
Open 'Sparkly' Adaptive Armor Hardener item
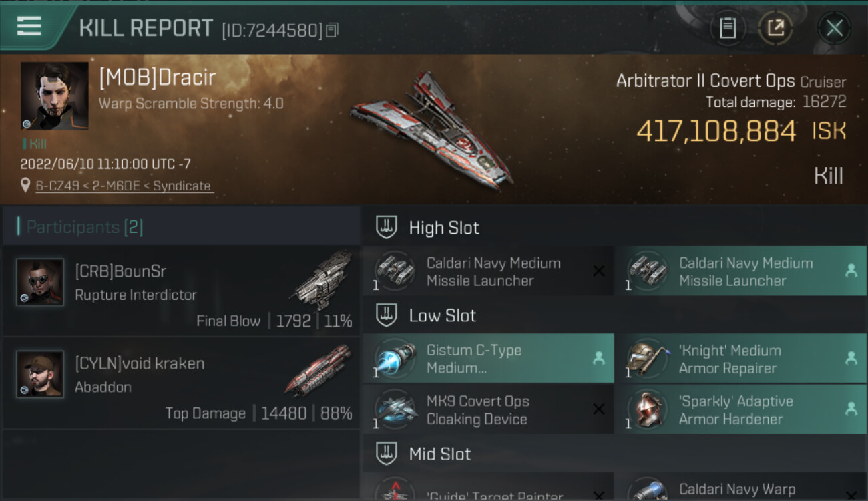point(740,410)
